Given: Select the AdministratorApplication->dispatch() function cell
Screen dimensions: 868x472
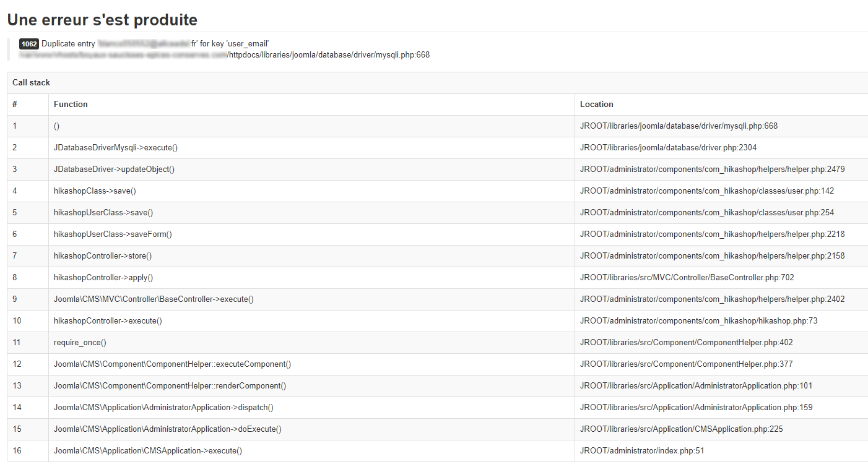Looking at the screenshot, I should (x=163, y=408).
